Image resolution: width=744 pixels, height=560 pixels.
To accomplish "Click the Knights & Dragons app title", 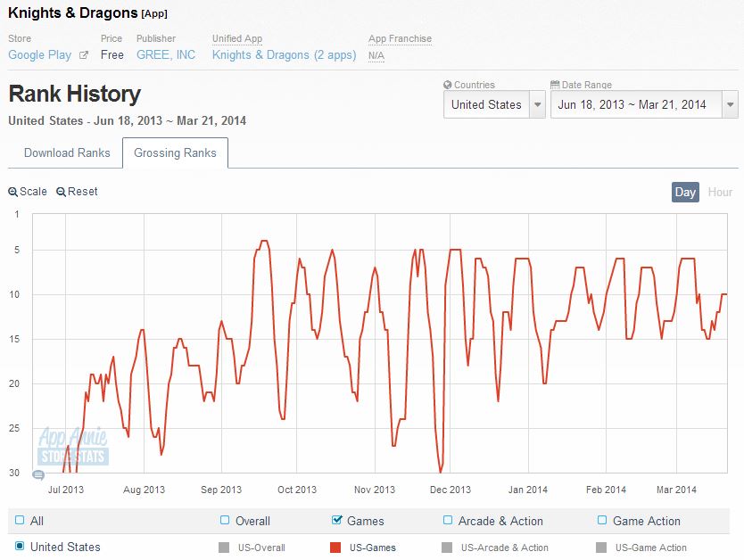I will pos(72,12).
